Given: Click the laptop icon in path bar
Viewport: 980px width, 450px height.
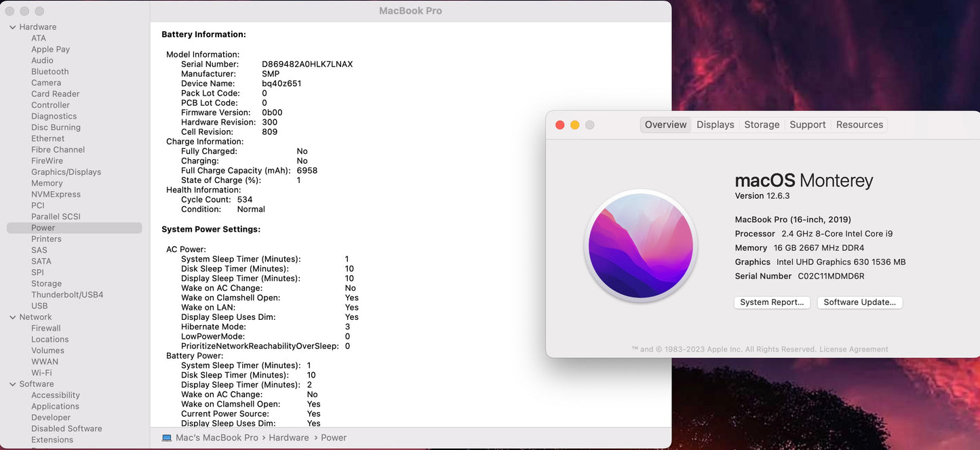Looking at the screenshot, I should (x=167, y=438).
